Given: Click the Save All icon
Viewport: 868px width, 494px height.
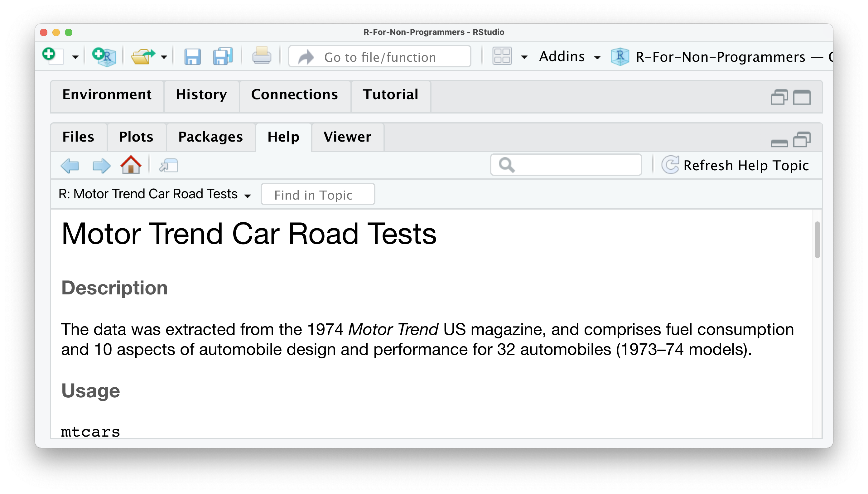Looking at the screenshot, I should 223,56.
